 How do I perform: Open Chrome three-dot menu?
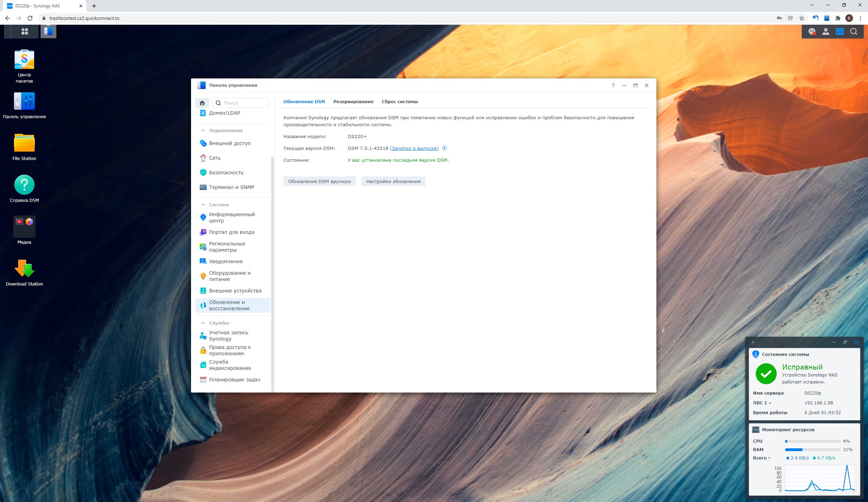pos(861,18)
